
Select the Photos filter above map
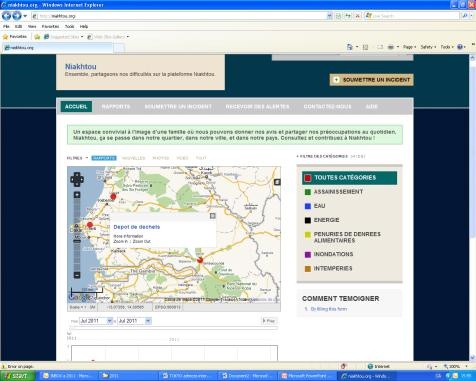point(161,158)
